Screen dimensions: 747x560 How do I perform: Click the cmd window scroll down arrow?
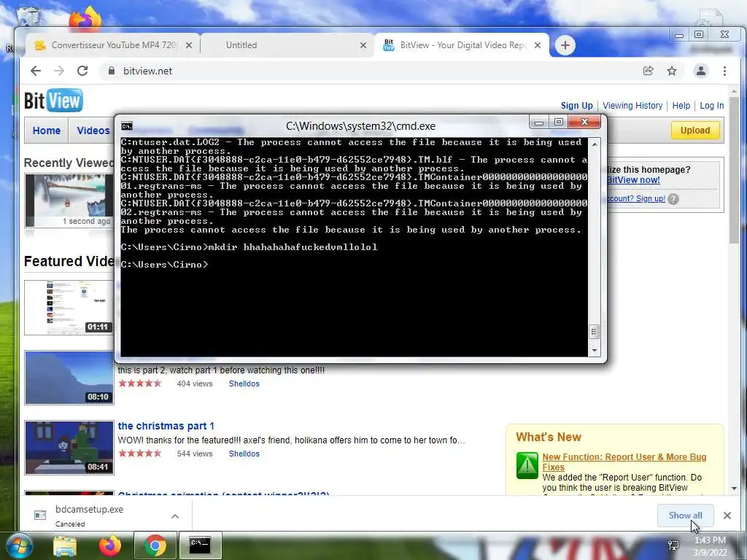(x=594, y=351)
